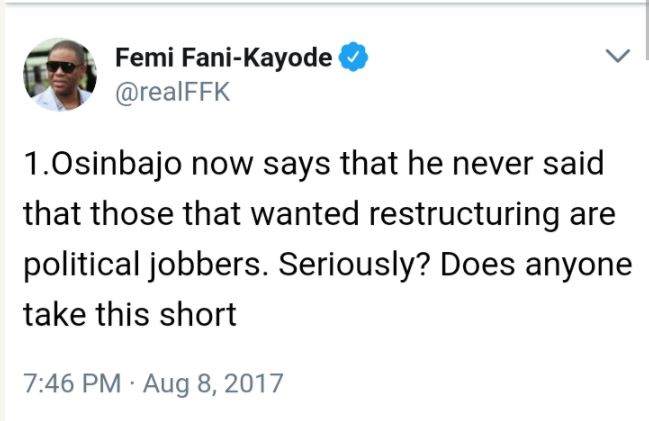This screenshot has height=421, width=649.
Task: Click the 7:46 PM timestamp
Action: 64,382
